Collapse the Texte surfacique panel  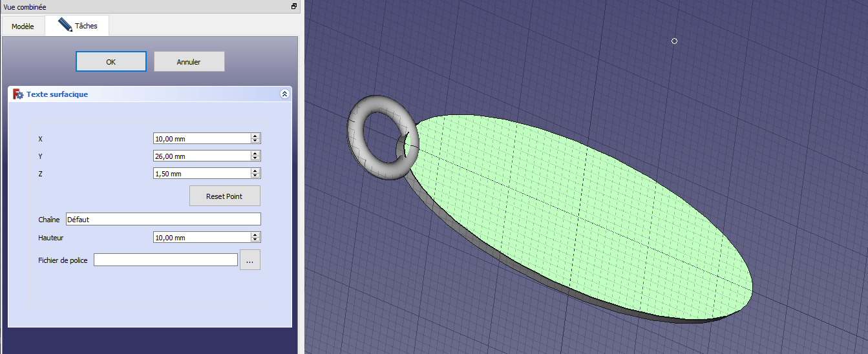[x=284, y=94]
